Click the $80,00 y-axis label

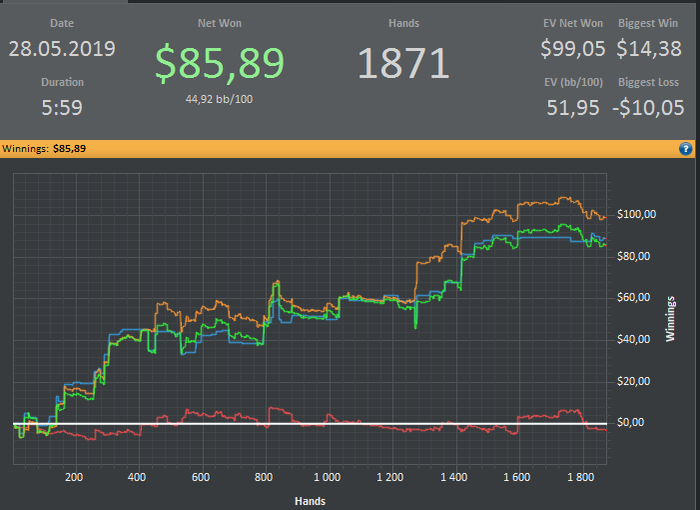pos(633,256)
